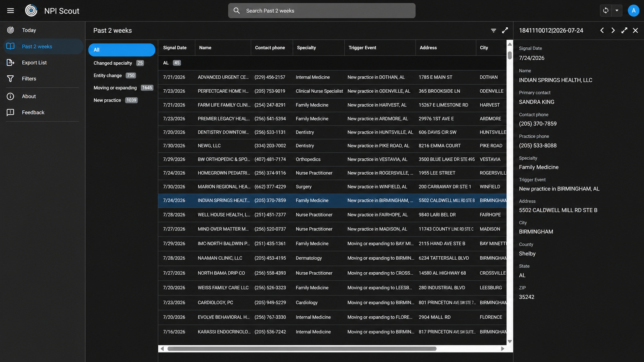
Task: Click the Past 2 weeks book icon
Action: tap(10, 46)
